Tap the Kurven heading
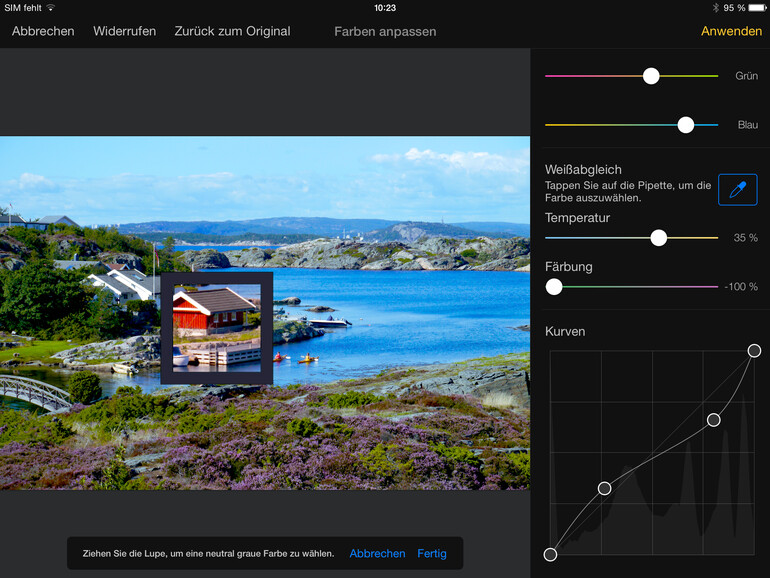 pos(565,331)
